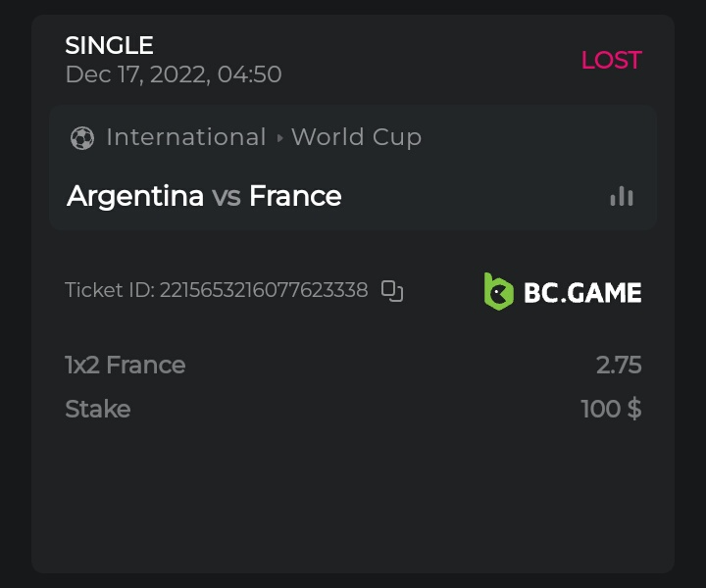
Task: Click the Stake label
Action: 97,409
